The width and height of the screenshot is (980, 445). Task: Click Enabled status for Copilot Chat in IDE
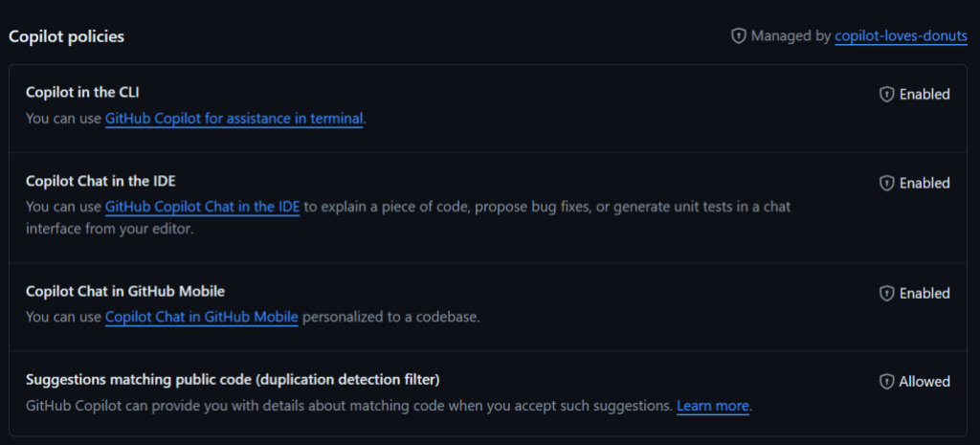[x=924, y=183]
